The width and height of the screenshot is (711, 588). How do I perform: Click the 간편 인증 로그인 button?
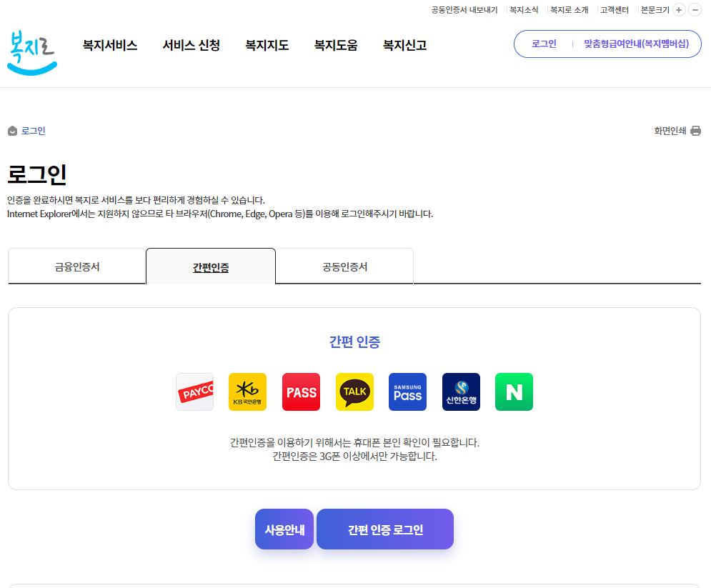[x=385, y=529]
